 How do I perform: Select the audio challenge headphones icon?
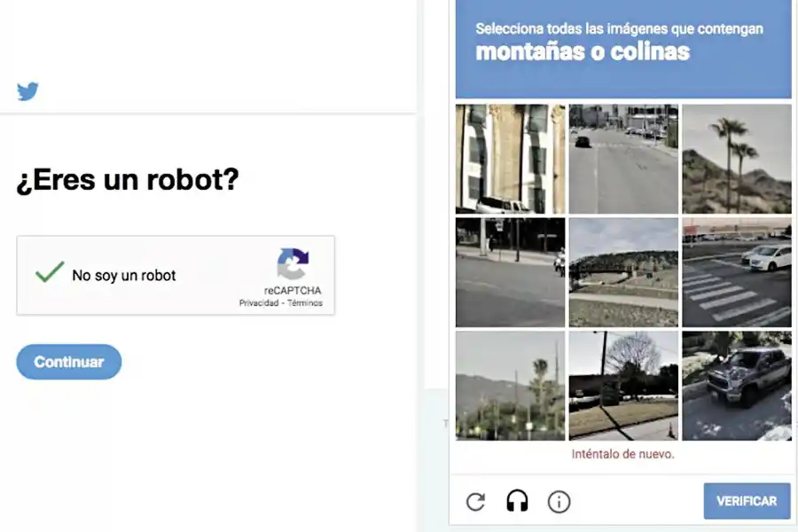517,501
